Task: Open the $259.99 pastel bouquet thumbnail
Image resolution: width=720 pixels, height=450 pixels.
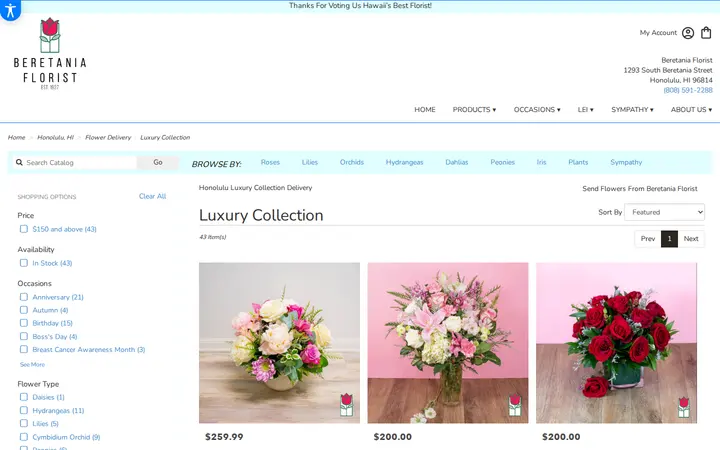Action: click(279, 343)
